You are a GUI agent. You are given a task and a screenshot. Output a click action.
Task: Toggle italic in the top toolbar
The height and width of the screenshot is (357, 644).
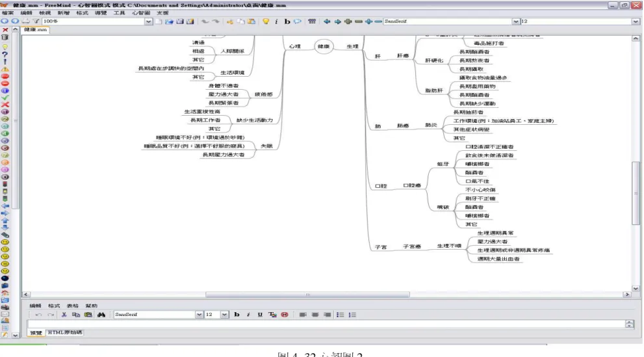pos(276,21)
